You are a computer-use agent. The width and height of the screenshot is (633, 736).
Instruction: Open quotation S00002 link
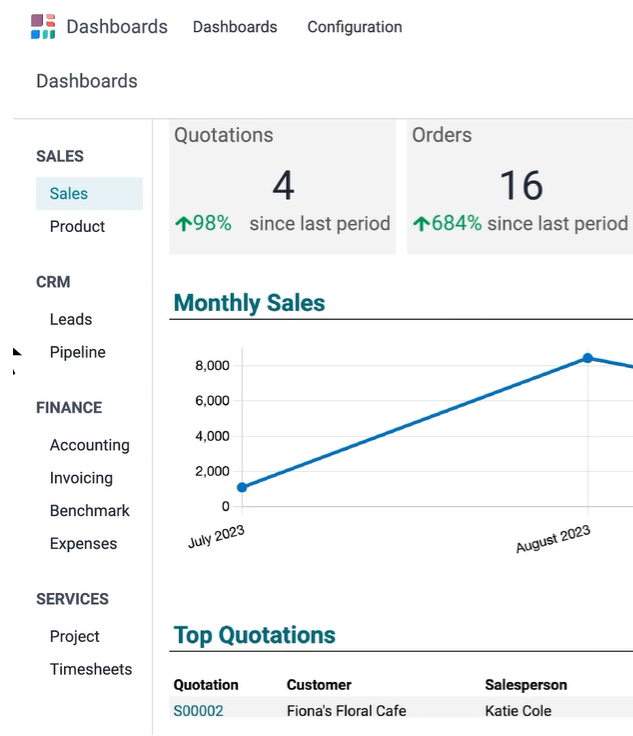coord(198,711)
